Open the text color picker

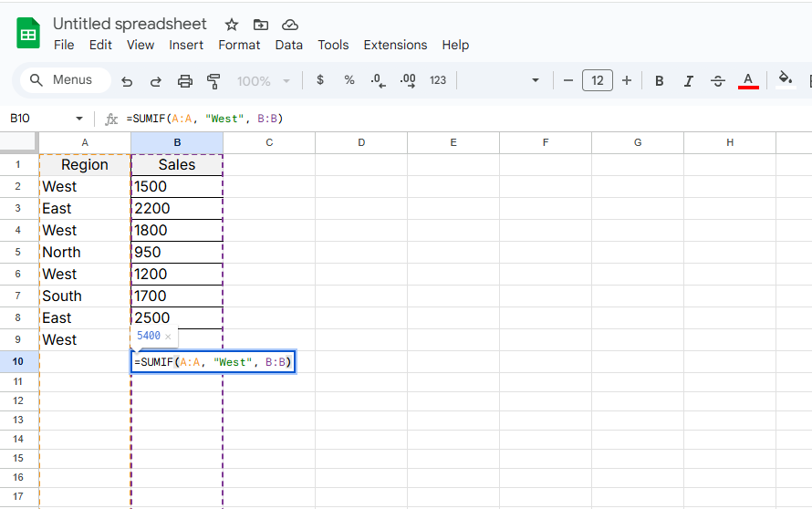point(748,81)
